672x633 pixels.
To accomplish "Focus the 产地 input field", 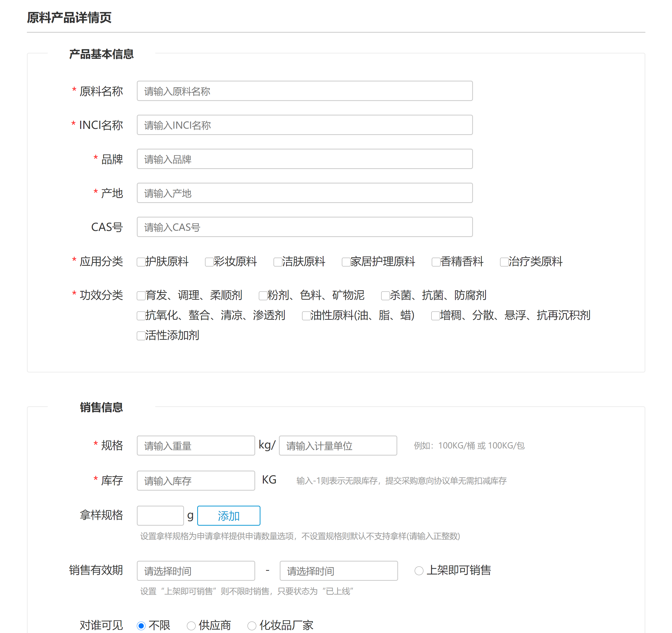I will tap(304, 193).
